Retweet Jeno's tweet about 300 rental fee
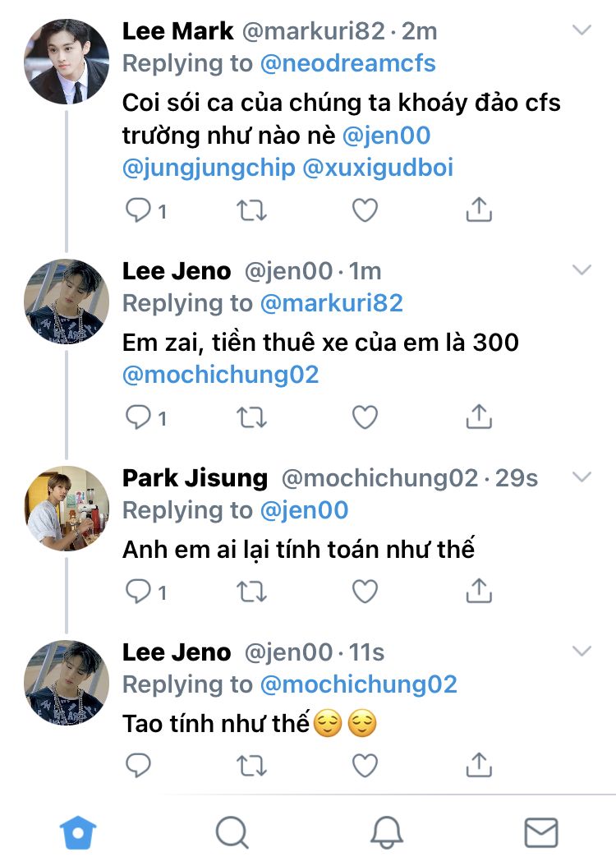Viewport: 616px width, 866px height. [x=251, y=417]
